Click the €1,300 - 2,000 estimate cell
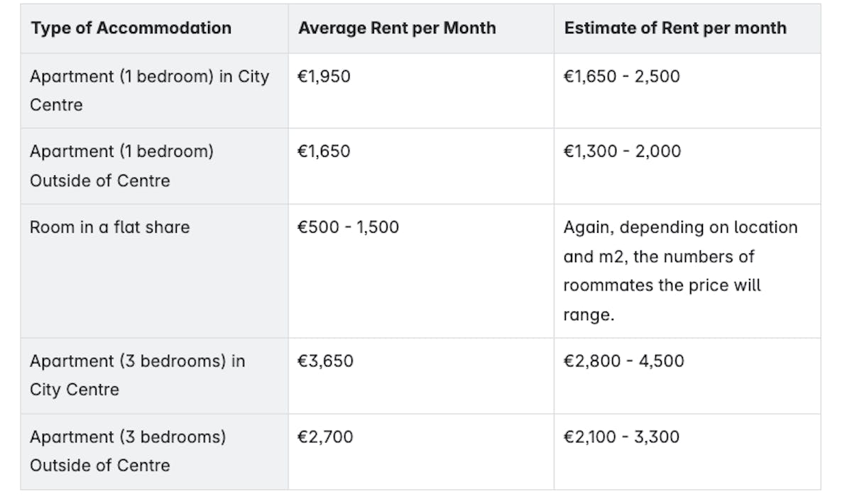 621,151
